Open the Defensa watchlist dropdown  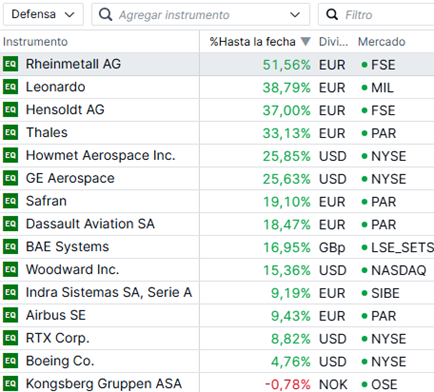click(43, 14)
